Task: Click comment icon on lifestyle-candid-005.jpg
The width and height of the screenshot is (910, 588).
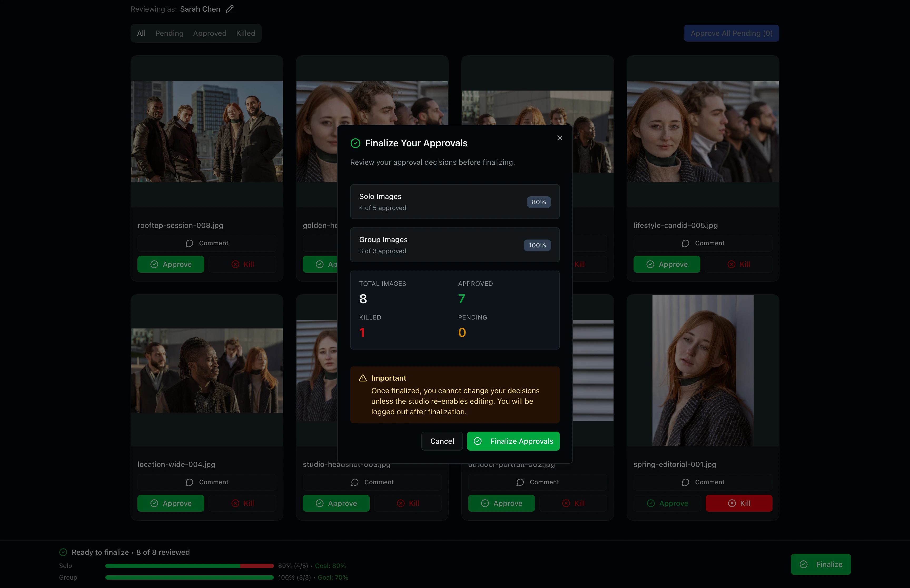Action: click(685, 243)
